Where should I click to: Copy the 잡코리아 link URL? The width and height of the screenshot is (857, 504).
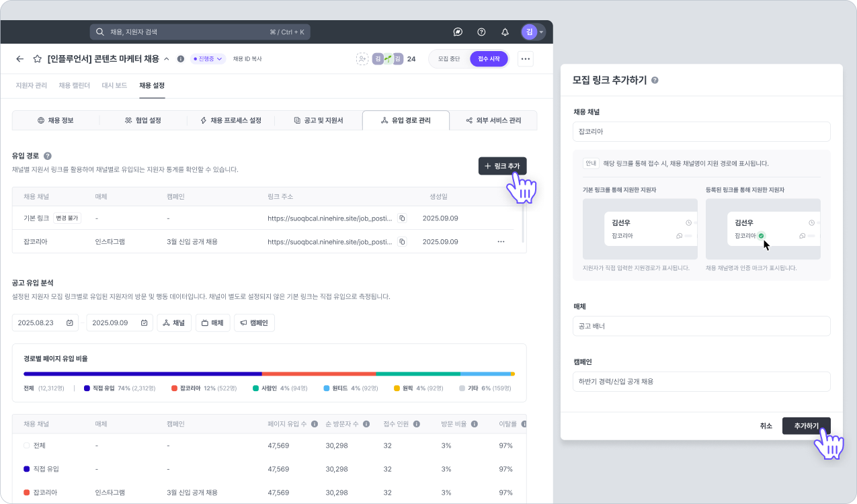pos(402,241)
